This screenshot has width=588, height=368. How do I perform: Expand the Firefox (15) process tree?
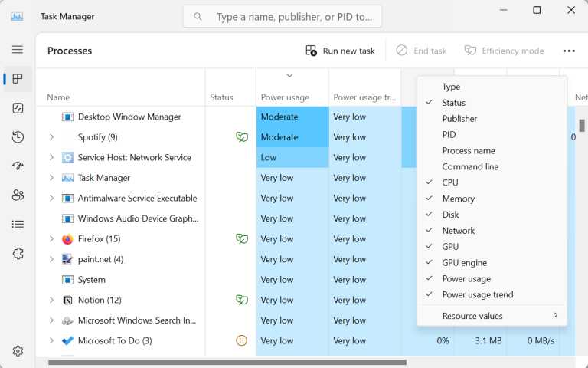click(51, 239)
